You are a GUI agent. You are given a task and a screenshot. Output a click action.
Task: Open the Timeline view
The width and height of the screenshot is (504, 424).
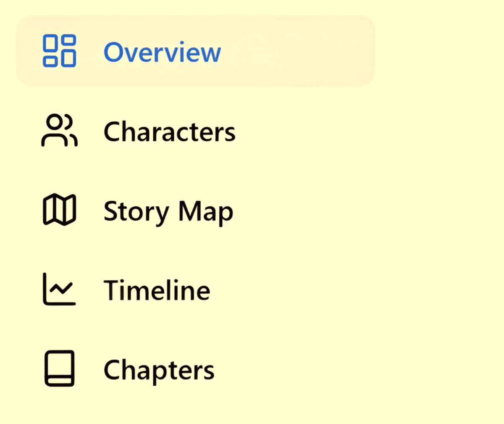pos(157,290)
